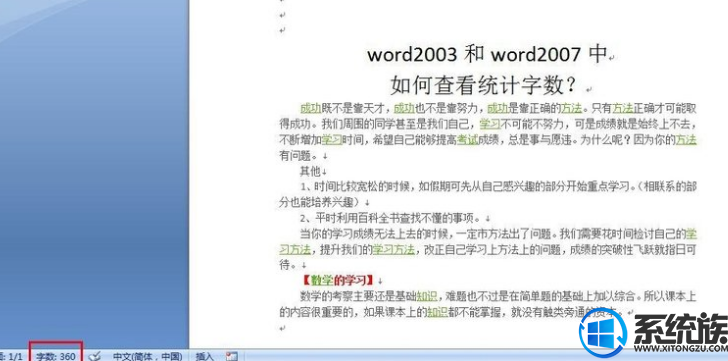Toggle the 插入 insert mode indicator
This screenshot has width=728, height=361.
[205, 356]
